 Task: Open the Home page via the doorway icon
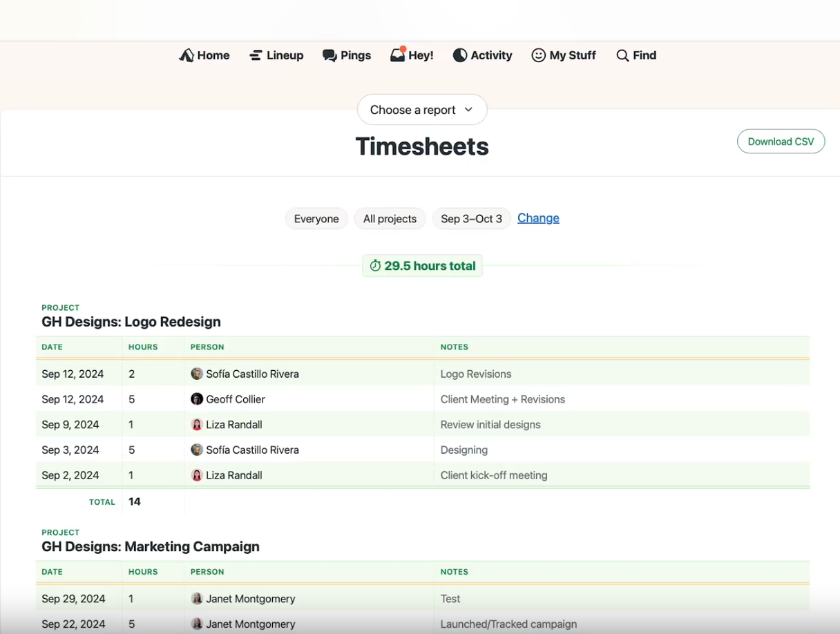coord(185,55)
